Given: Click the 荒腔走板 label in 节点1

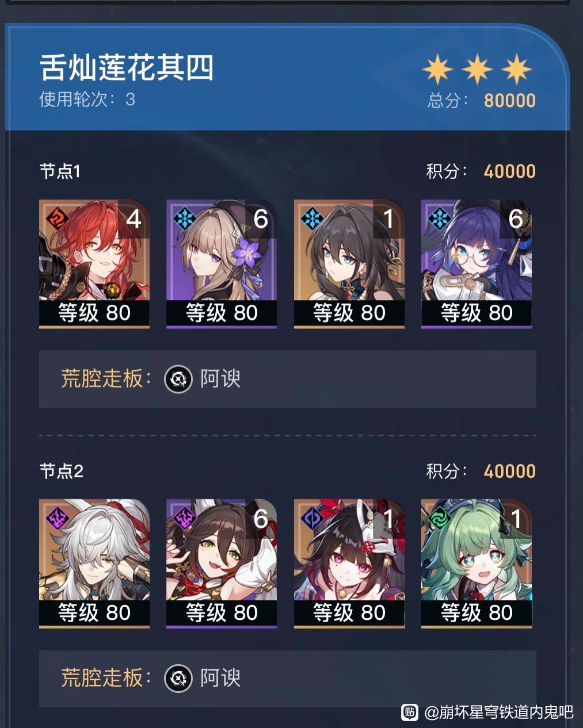Looking at the screenshot, I should [x=106, y=379].
